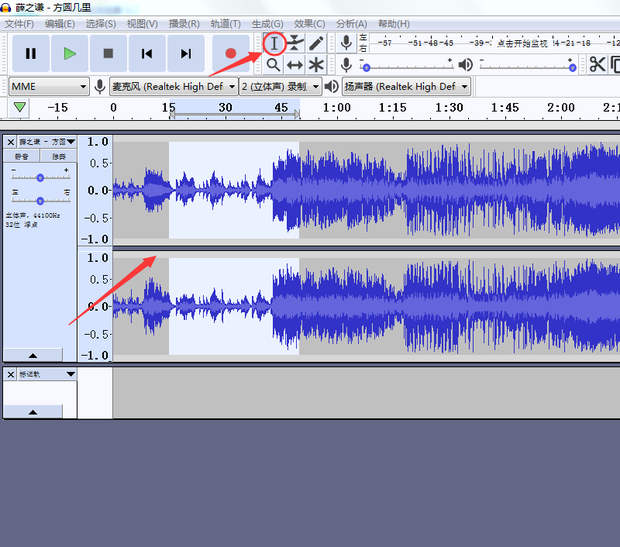
Task: Open the MME audio host dropdown
Action: (50, 87)
